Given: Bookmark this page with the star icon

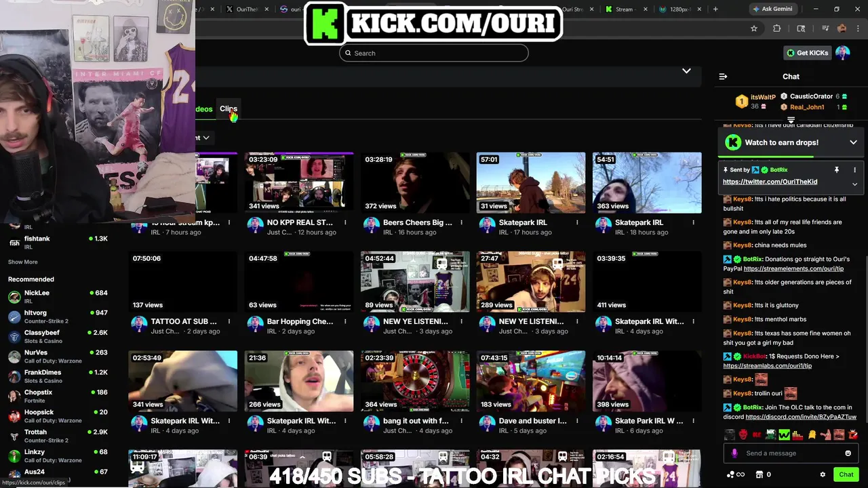Looking at the screenshot, I should 753,28.
